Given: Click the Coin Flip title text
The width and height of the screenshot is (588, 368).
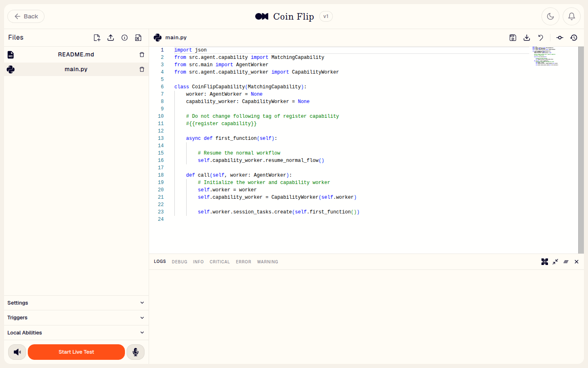Looking at the screenshot, I should [294, 16].
